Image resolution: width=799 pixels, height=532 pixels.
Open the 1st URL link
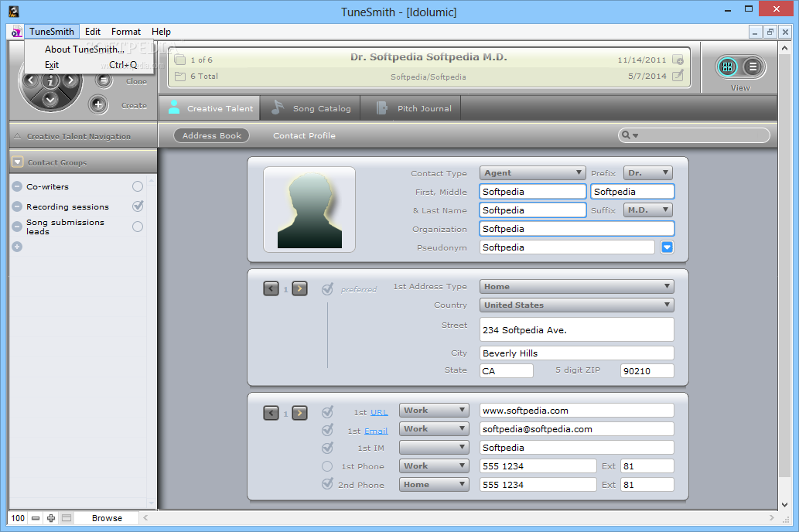point(378,412)
